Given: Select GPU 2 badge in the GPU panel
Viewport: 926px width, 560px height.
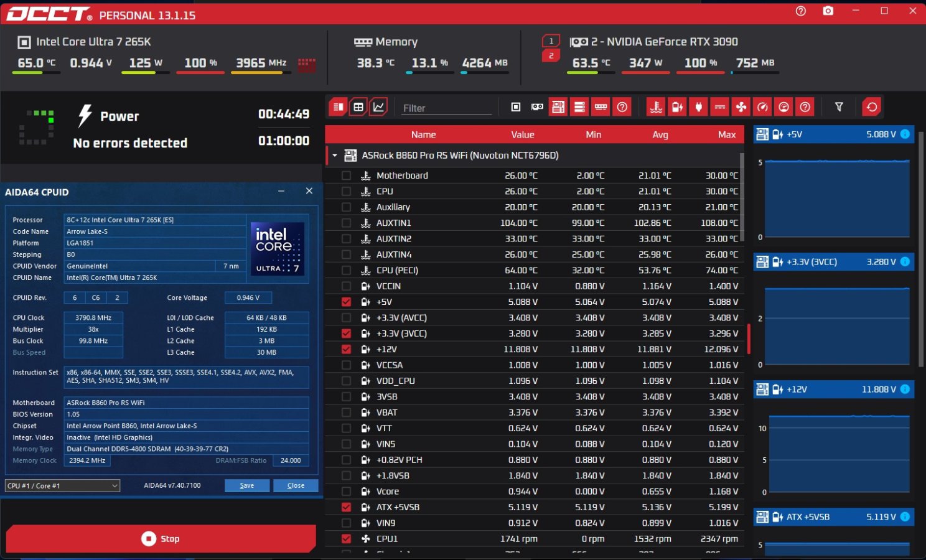Looking at the screenshot, I should (x=551, y=55).
